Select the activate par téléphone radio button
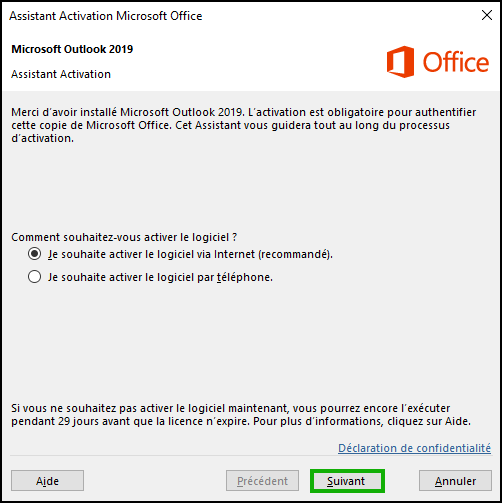Viewport: 502px width, 503px height. 35,277
